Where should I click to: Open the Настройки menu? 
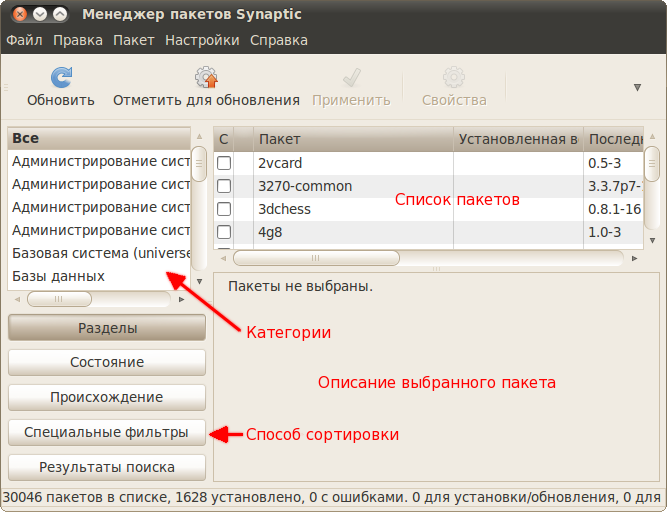click(x=202, y=40)
